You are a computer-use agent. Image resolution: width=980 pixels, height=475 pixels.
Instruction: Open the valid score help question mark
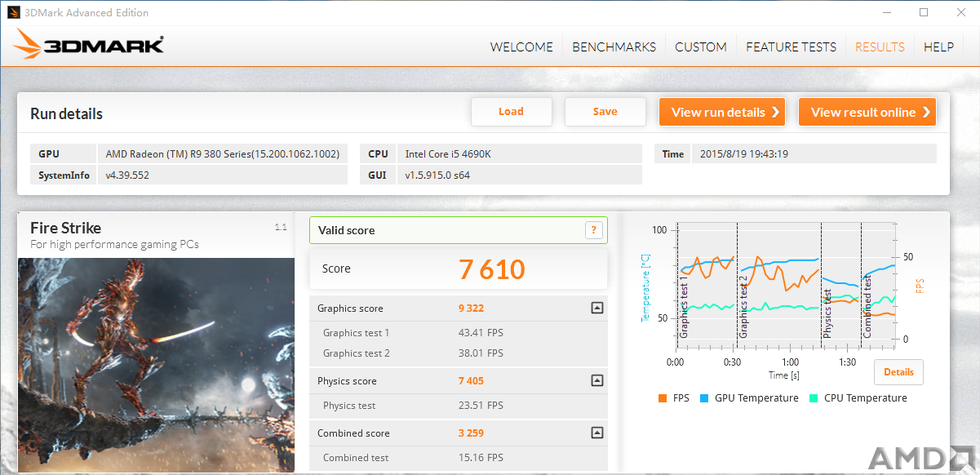click(x=593, y=230)
